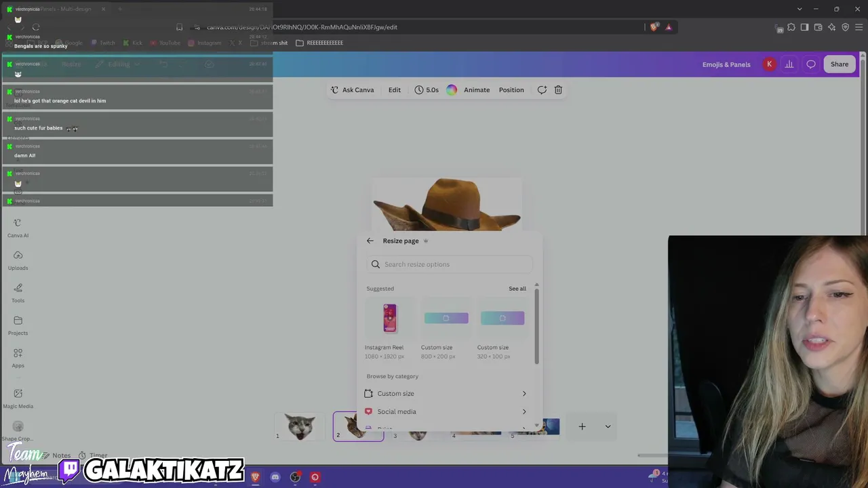Click the comment-refresh icon beside Position

542,90
